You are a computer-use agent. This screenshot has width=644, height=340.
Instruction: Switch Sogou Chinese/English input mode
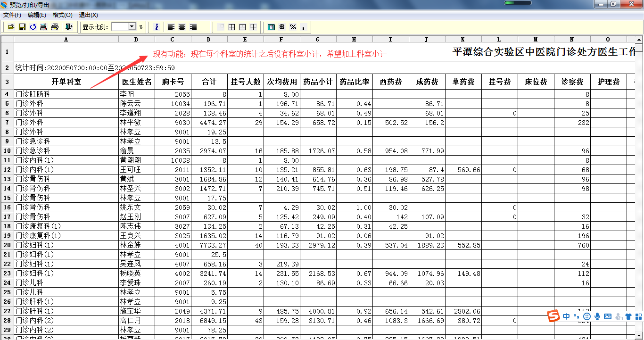(566, 316)
